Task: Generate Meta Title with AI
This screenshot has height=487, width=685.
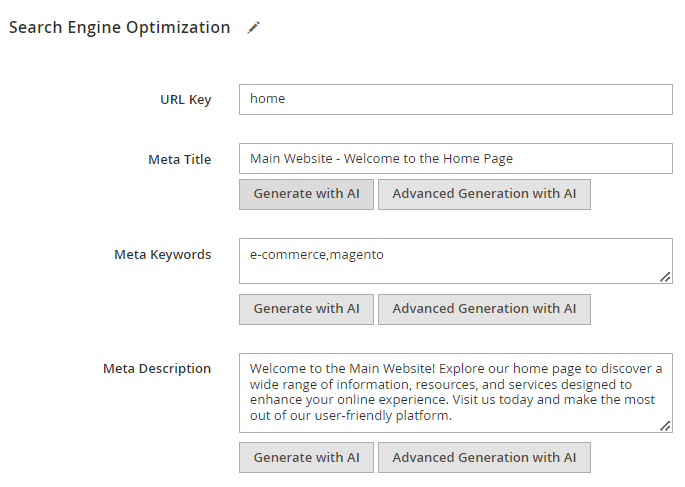Action: (306, 194)
